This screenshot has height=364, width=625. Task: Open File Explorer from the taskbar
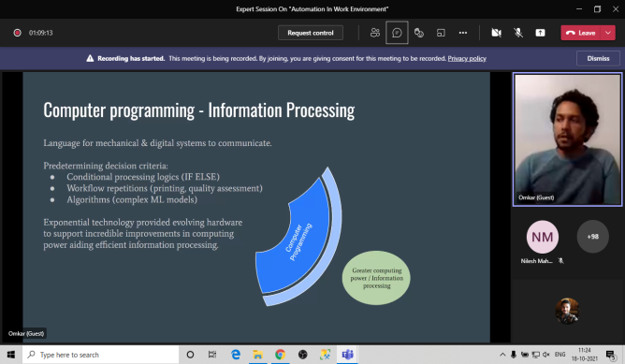(x=258, y=355)
